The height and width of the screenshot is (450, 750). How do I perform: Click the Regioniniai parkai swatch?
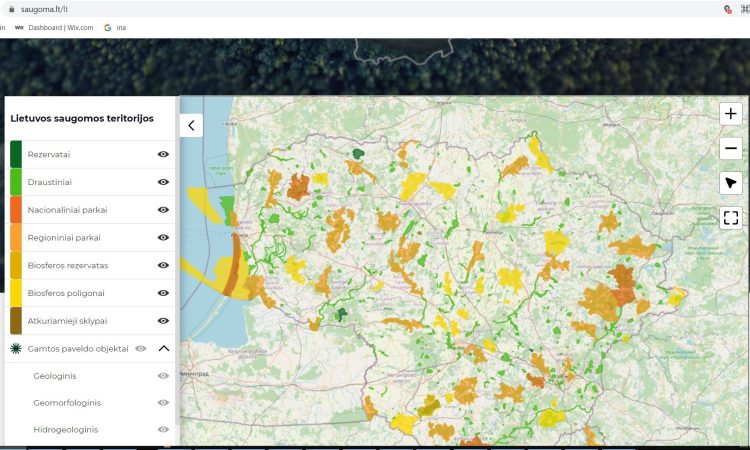(16, 237)
